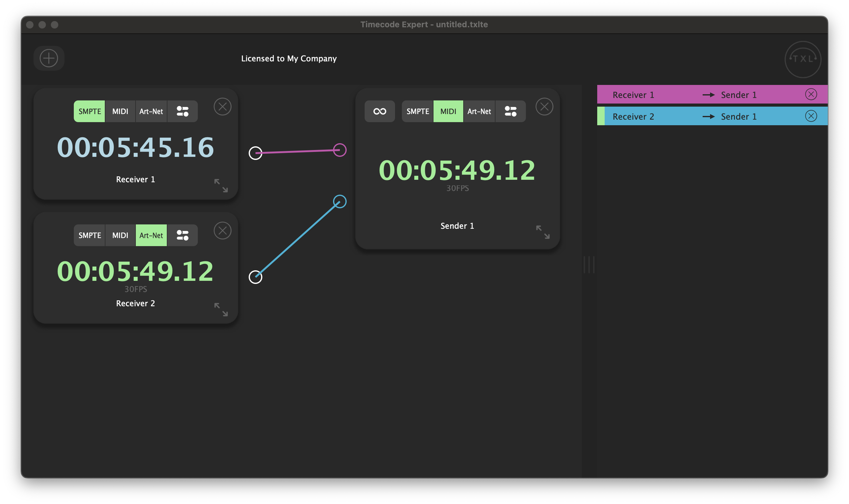Switch Sender 1 to Art-Net
The image size is (849, 504).
(x=479, y=111)
